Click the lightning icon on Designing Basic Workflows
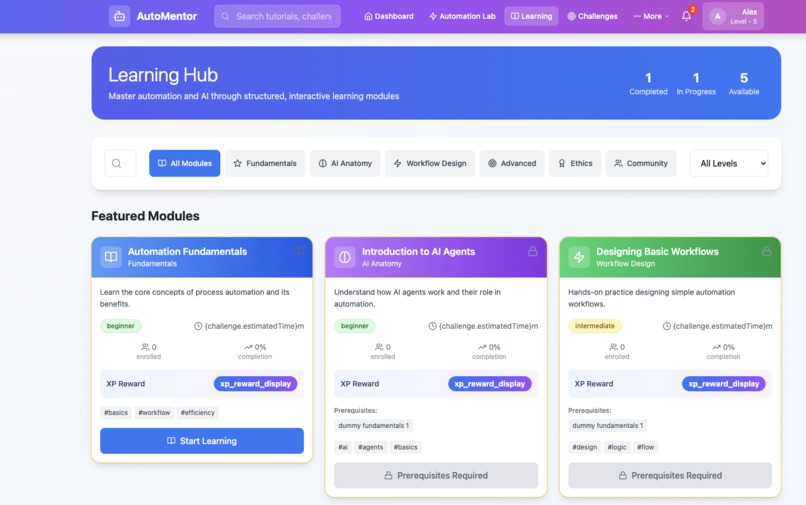The image size is (806, 505). coord(579,257)
